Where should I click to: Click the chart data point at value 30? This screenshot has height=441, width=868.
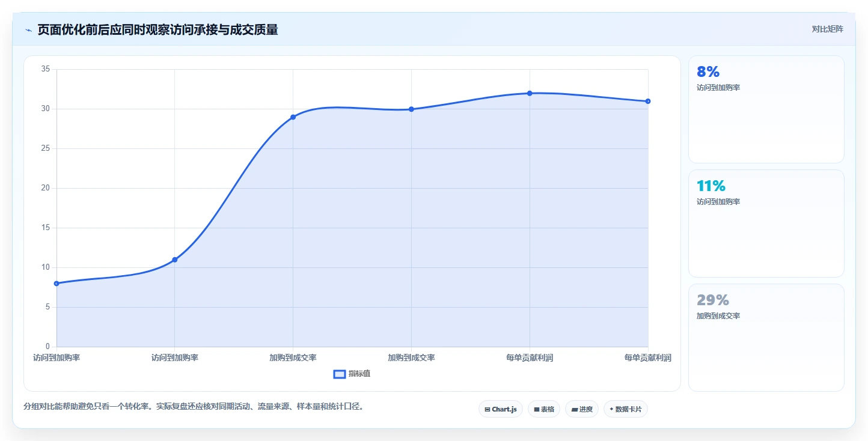click(411, 109)
